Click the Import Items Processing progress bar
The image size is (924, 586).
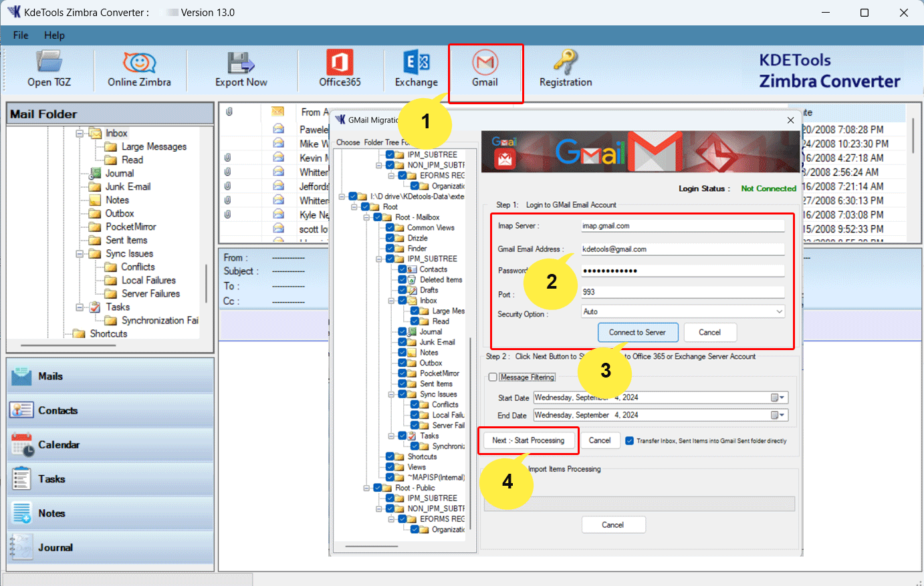click(639, 504)
